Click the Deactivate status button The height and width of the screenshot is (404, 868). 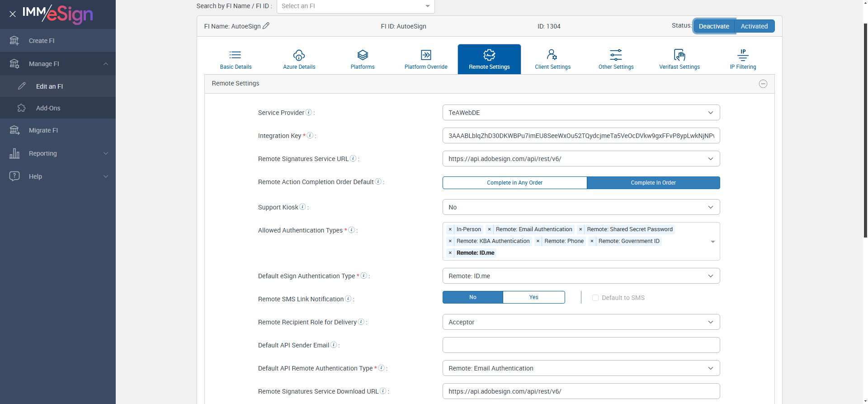714,26
